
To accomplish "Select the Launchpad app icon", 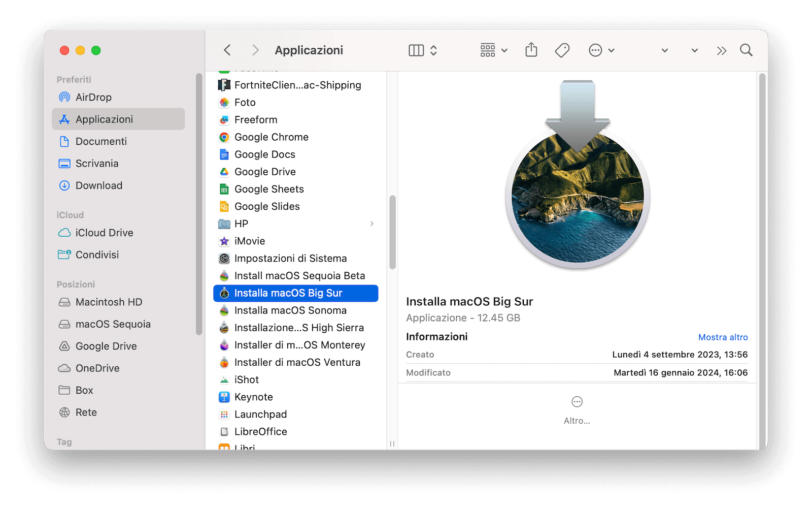I will 224,415.
